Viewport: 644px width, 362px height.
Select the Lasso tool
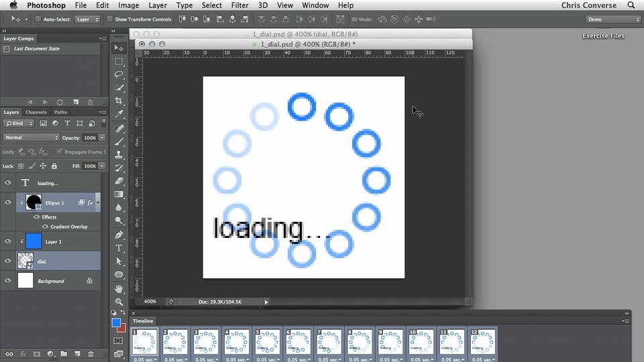(x=119, y=74)
